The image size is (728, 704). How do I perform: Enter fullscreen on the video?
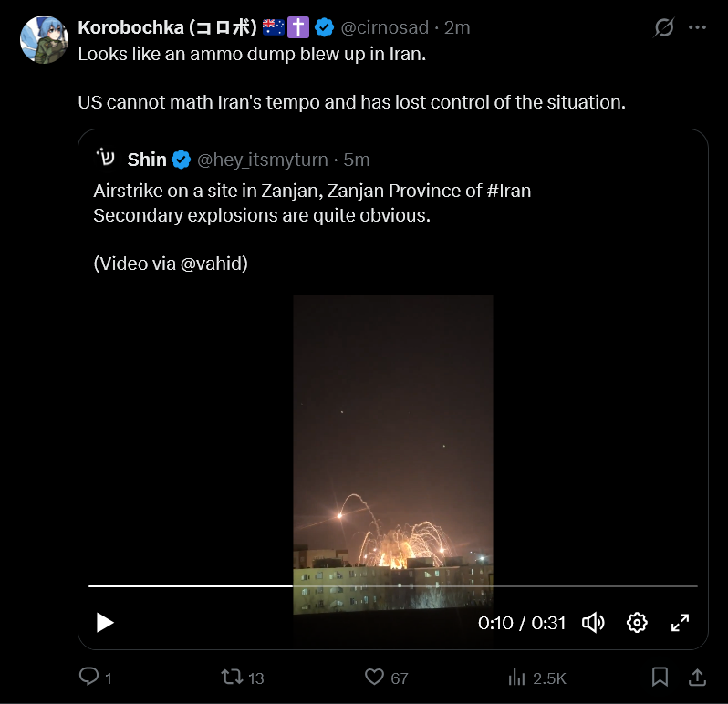[680, 623]
